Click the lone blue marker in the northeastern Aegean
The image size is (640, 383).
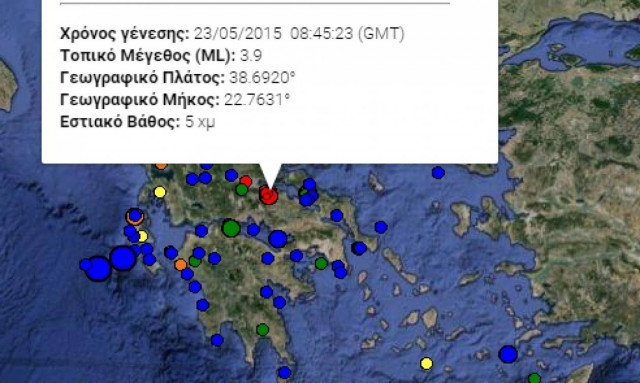pos(438,173)
